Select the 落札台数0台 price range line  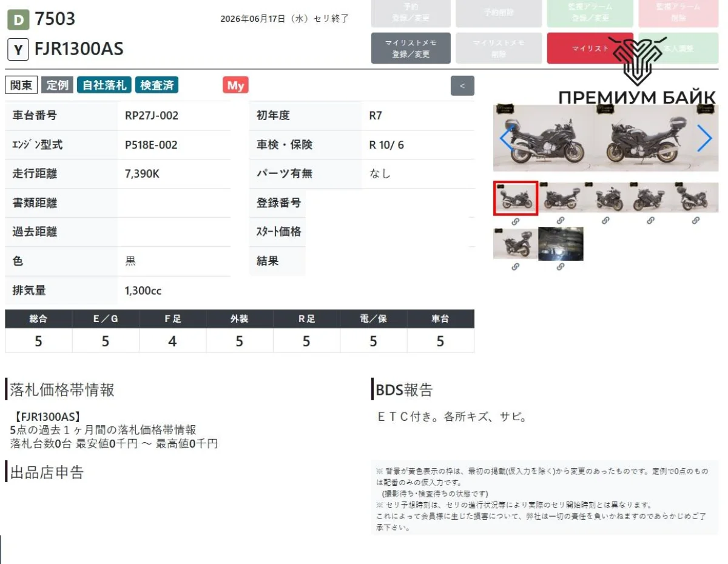pyautogui.click(x=114, y=443)
